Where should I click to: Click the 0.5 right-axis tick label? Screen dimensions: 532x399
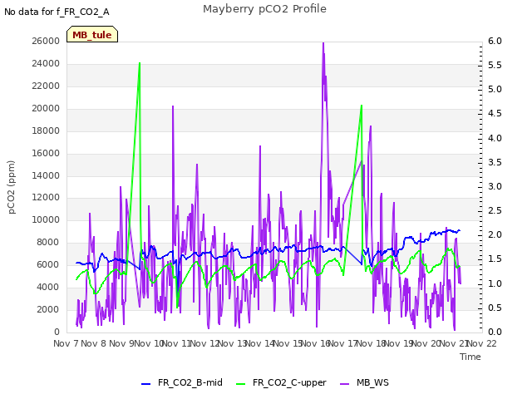tap(495, 308)
